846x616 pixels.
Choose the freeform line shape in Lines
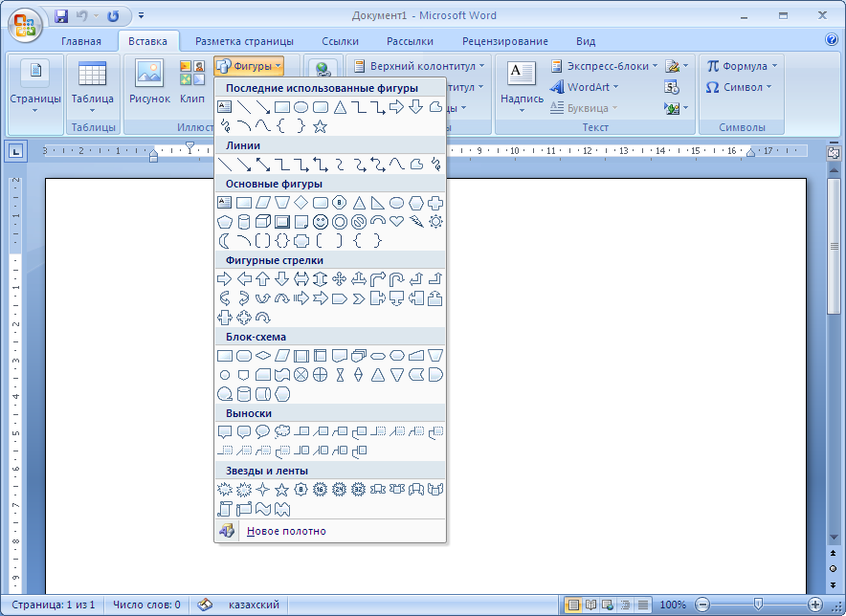(416, 164)
